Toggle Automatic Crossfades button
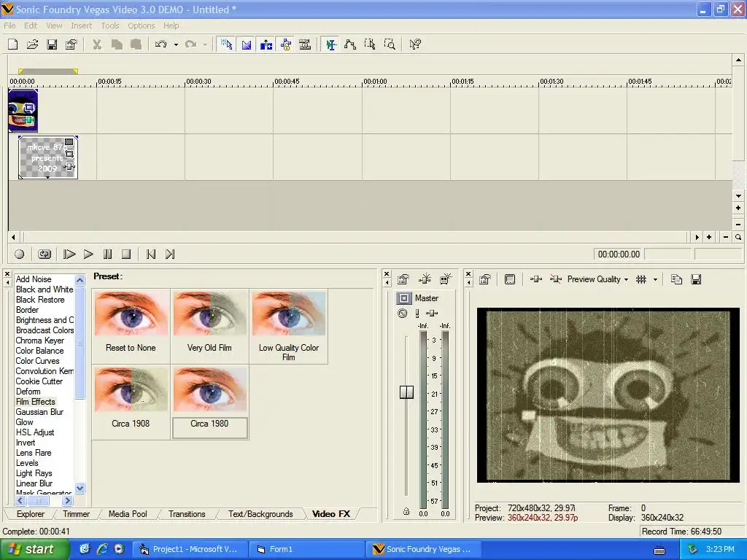Viewport: 747px width, 560px height. [x=247, y=44]
